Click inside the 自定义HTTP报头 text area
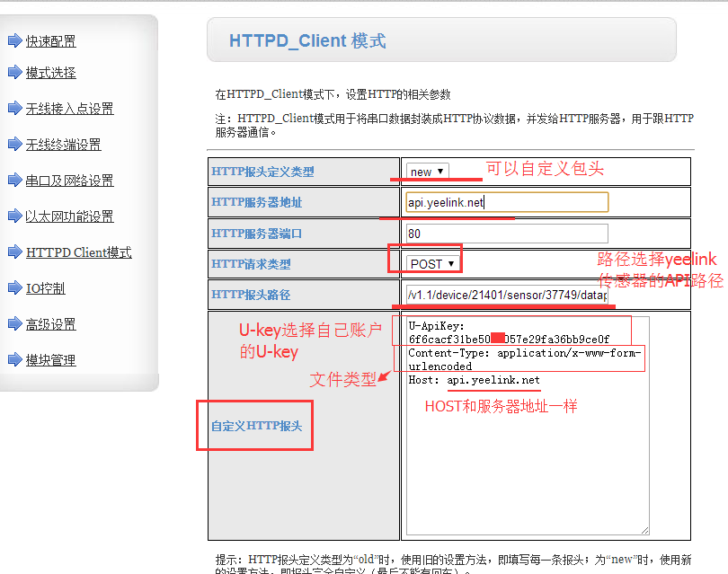Image resolution: width=728 pixels, height=574 pixels. [527, 449]
